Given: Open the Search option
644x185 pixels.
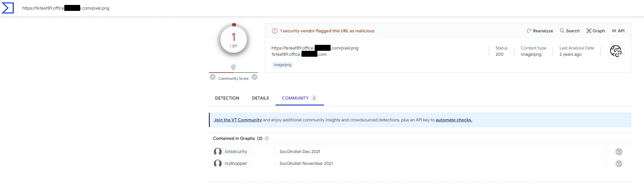Looking at the screenshot, I should point(570,31).
